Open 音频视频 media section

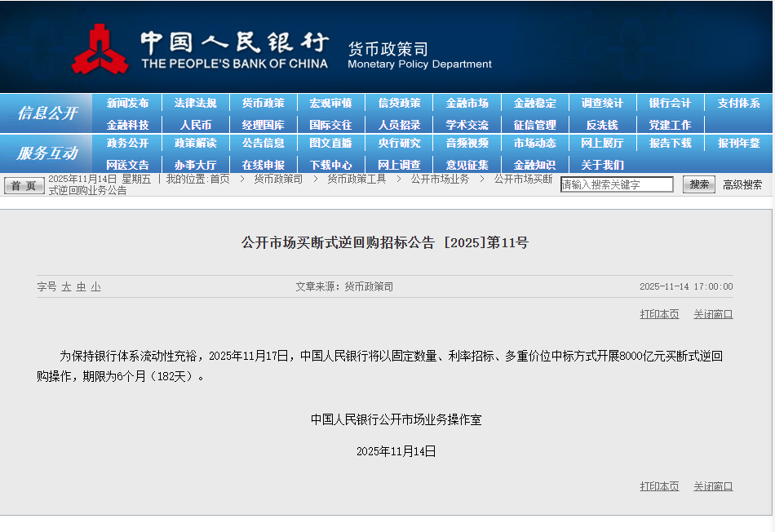point(467,144)
